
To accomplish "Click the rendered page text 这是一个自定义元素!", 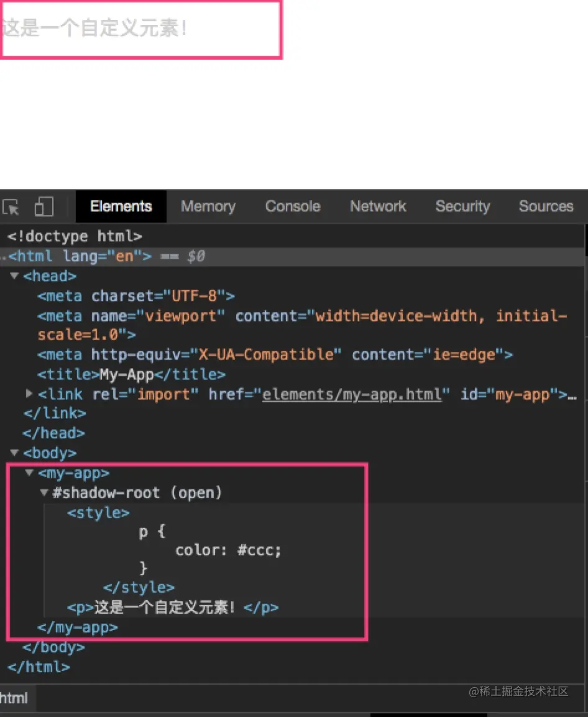I will click(94, 28).
